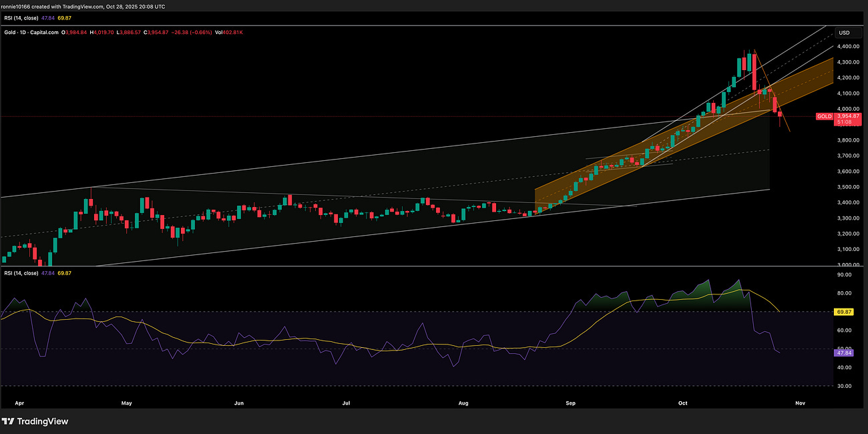Click the red GOLD price label on the axis

click(825, 116)
